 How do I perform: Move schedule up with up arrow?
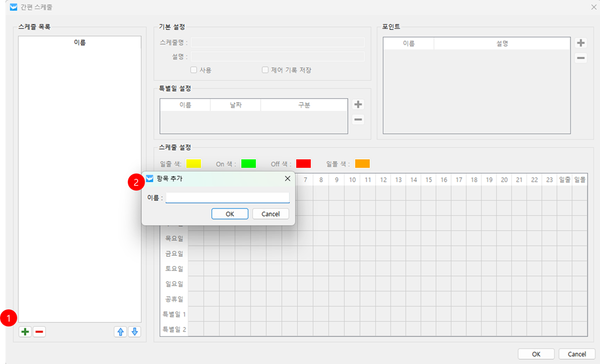click(120, 332)
